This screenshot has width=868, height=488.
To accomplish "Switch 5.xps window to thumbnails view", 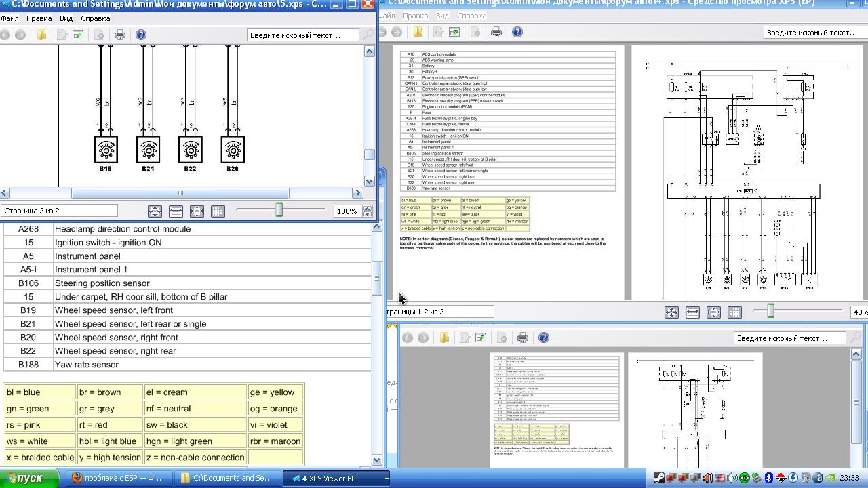I will coord(218,211).
